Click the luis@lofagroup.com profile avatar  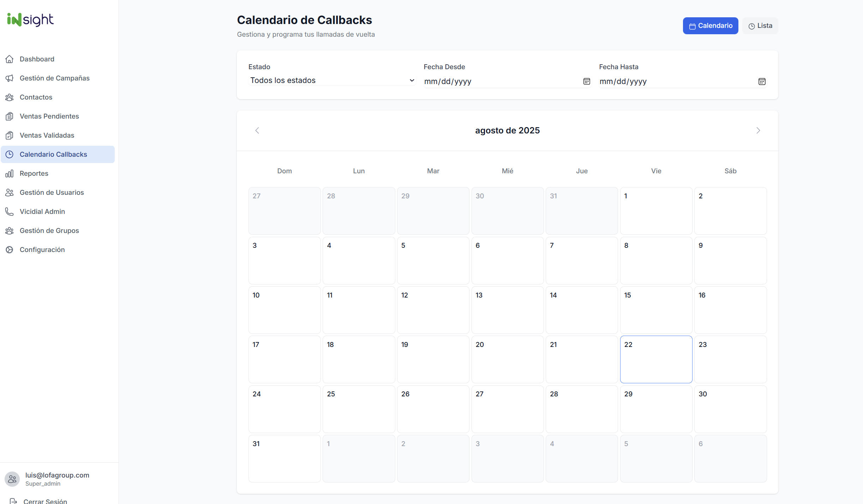[12, 479]
